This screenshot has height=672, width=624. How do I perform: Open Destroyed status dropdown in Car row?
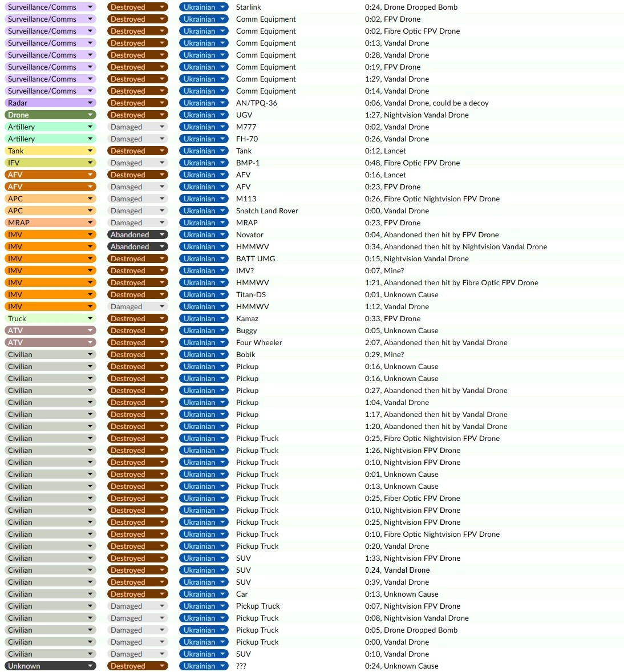pos(137,594)
